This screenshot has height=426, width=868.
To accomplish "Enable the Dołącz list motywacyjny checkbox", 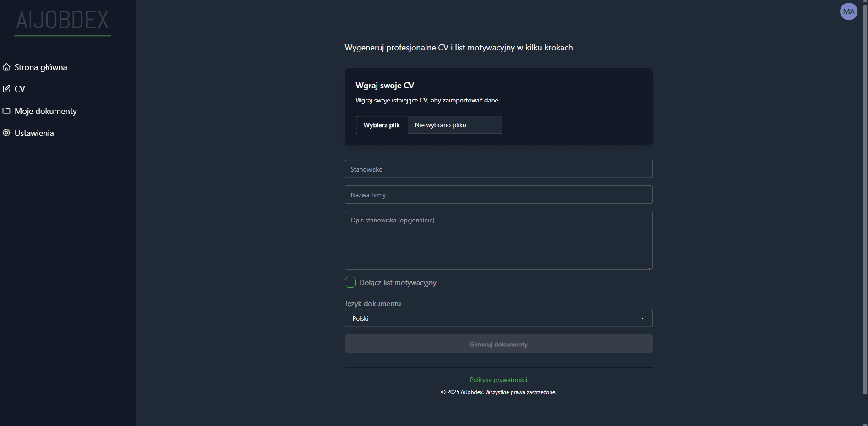I will pyautogui.click(x=350, y=282).
